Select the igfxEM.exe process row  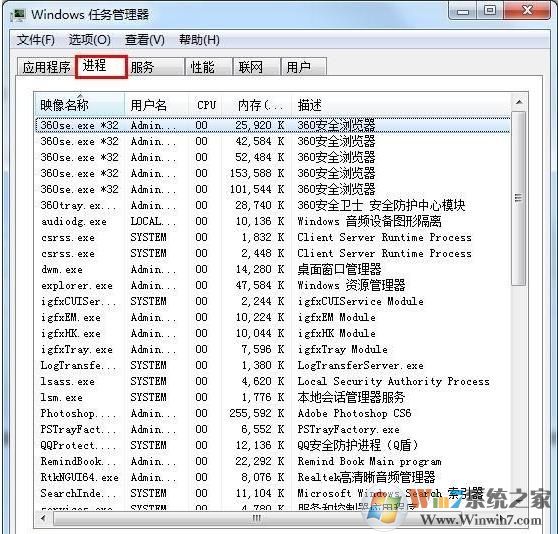(273, 317)
